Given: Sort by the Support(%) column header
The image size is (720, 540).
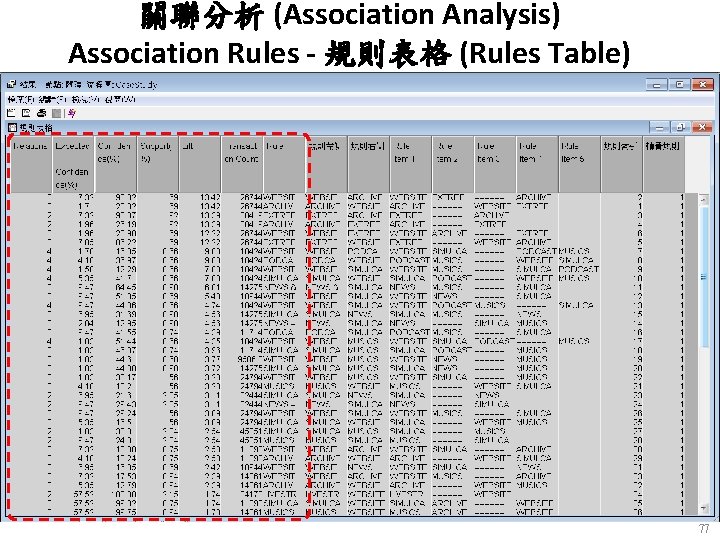Looking at the screenshot, I should [x=157, y=164].
